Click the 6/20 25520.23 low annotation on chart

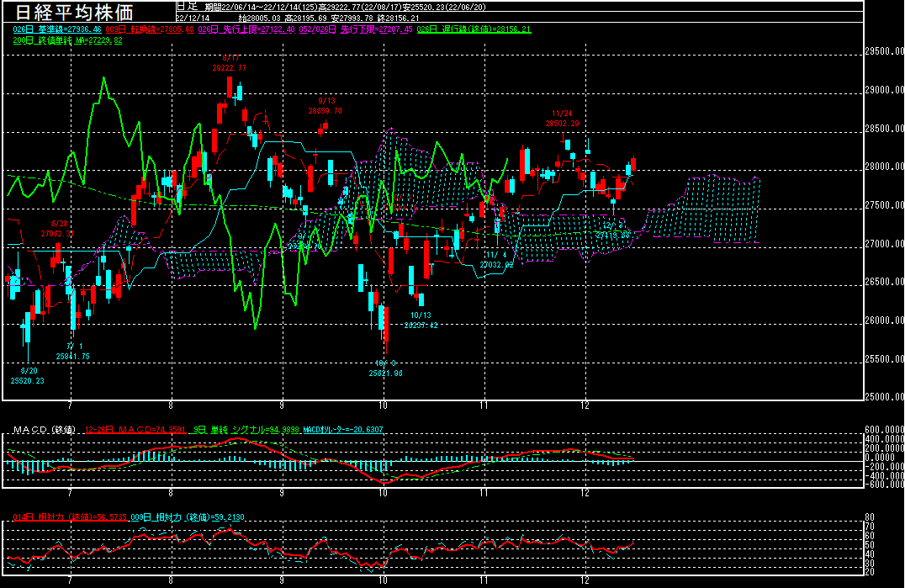(28, 376)
